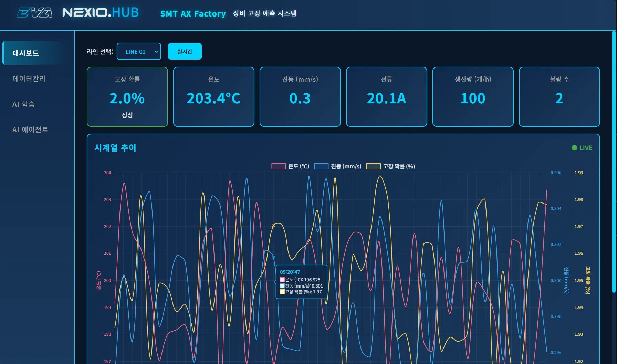Click the 0.306 vibration axis label
This screenshot has width=617, height=364.
tap(556, 173)
